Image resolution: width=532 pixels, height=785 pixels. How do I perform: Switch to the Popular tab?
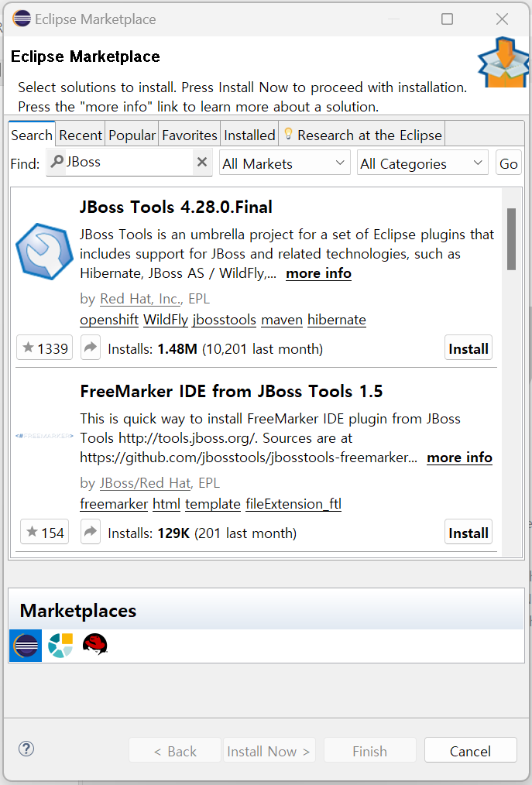click(x=132, y=135)
